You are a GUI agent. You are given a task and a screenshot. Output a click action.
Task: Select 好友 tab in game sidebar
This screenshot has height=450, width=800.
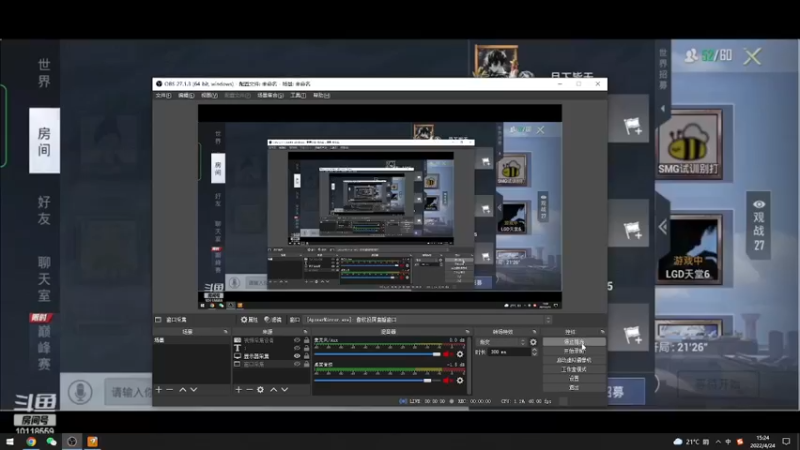click(x=44, y=210)
